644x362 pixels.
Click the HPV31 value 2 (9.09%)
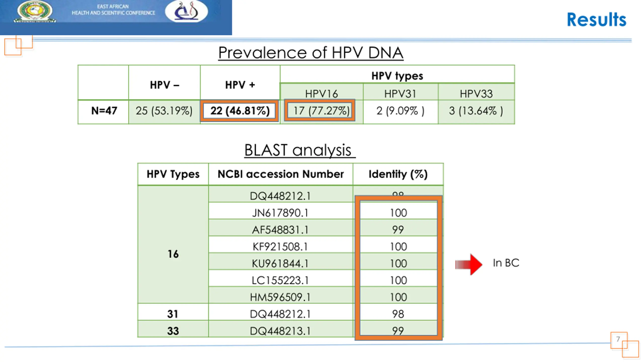[x=400, y=111]
